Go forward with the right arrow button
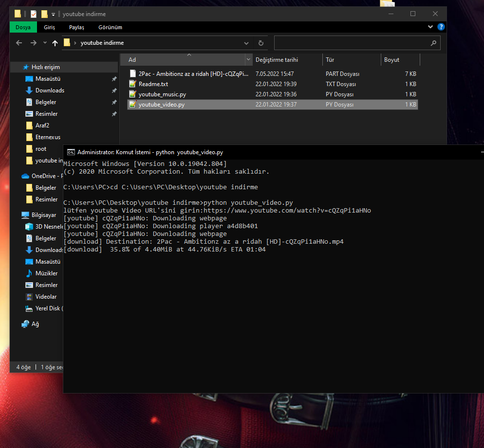Viewport: 484px width, 448px height. (33, 43)
